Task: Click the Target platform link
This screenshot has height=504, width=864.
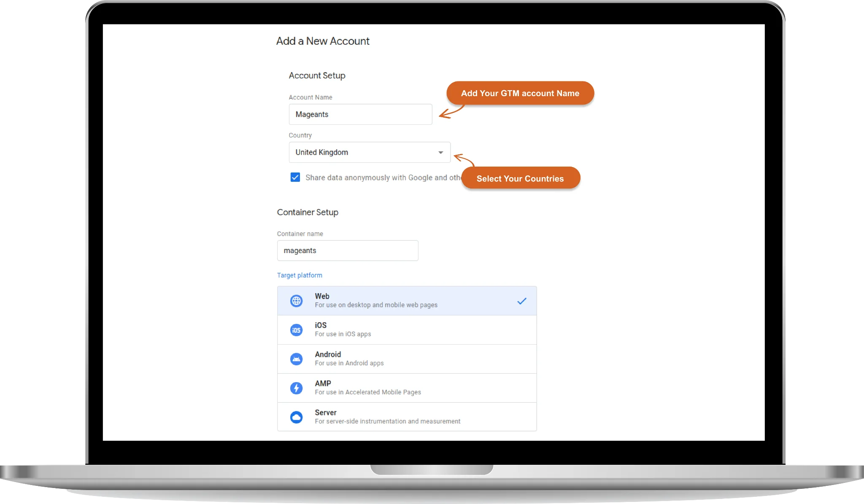Action: (300, 275)
